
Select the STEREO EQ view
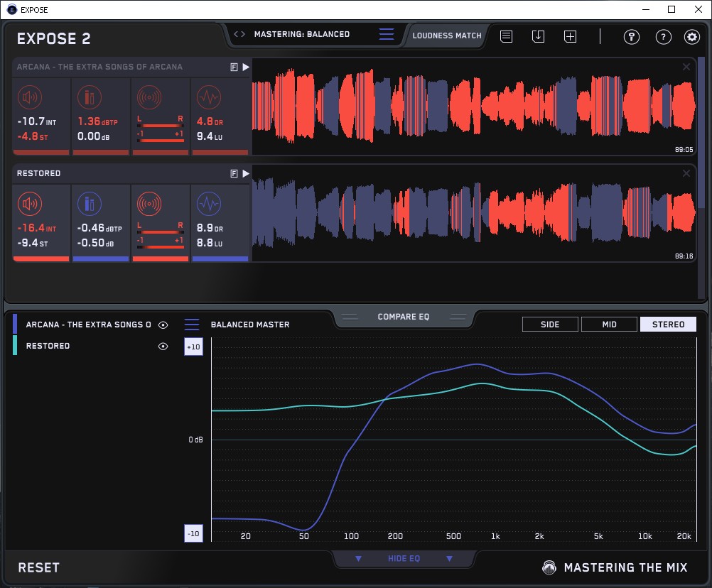pyautogui.click(x=668, y=325)
